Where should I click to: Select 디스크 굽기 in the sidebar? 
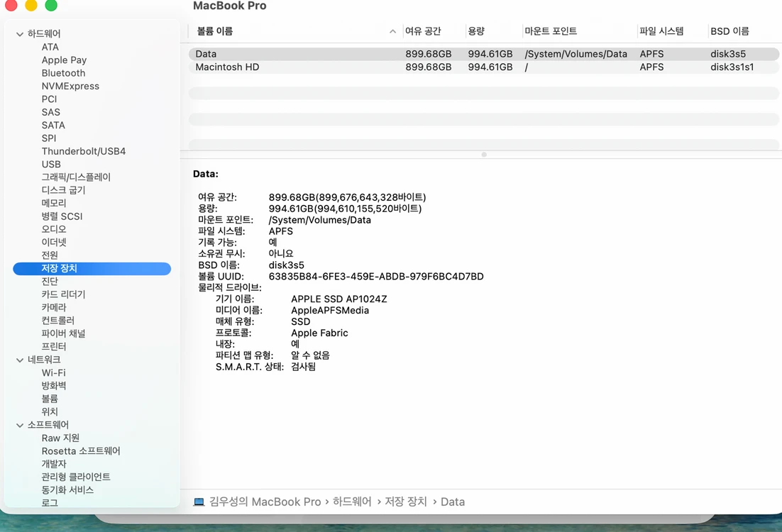(x=63, y=190)
